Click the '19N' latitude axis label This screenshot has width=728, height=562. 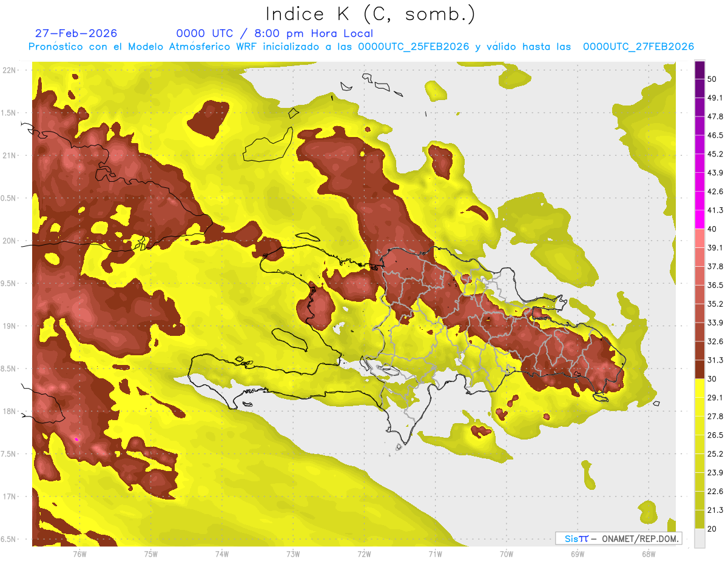pyautogui.click(x=9, y=326)
